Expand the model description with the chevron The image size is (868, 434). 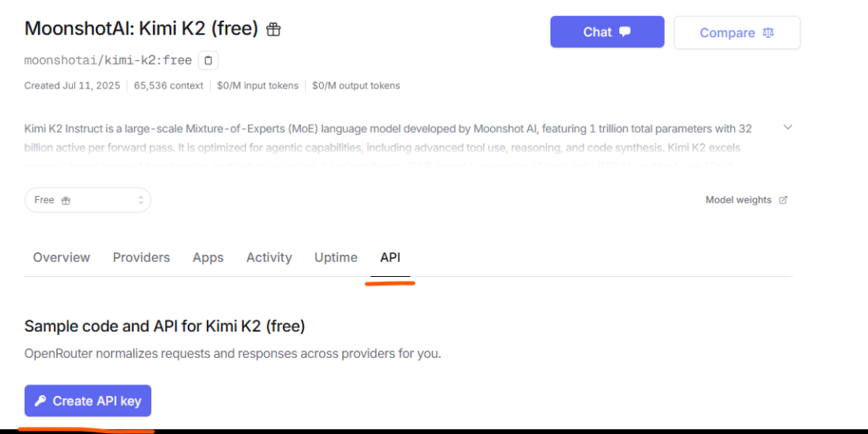pos(789,127)
